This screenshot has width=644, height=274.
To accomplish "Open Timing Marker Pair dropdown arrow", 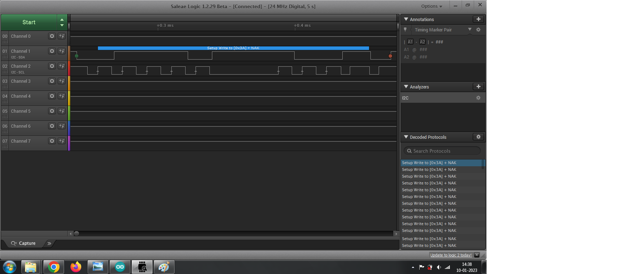I will [470, 29].
